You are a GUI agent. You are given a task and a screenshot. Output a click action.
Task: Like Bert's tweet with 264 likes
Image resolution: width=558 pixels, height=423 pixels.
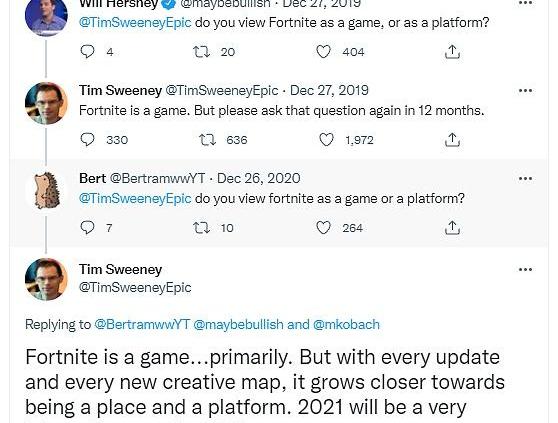coord(323,228)
